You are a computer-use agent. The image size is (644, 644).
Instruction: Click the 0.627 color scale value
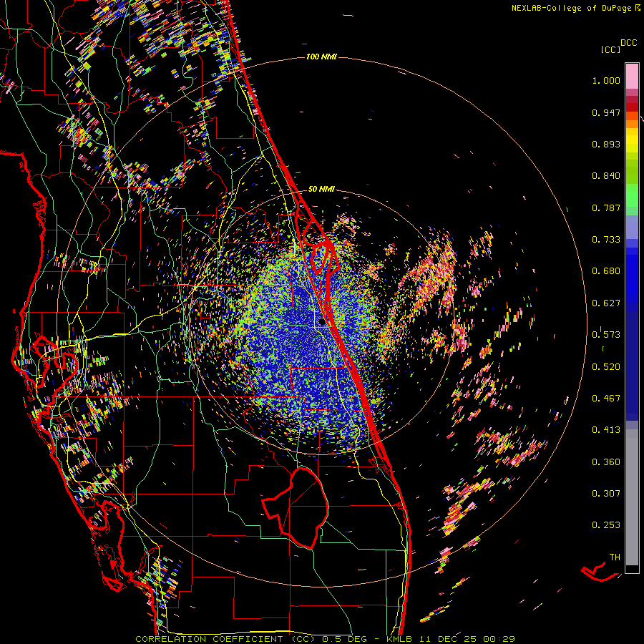[606, 303]
